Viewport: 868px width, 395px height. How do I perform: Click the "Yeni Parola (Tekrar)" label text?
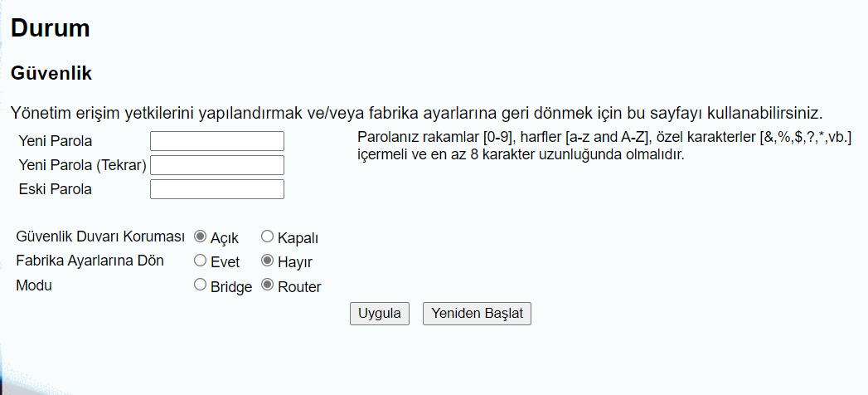coord(82,165)
